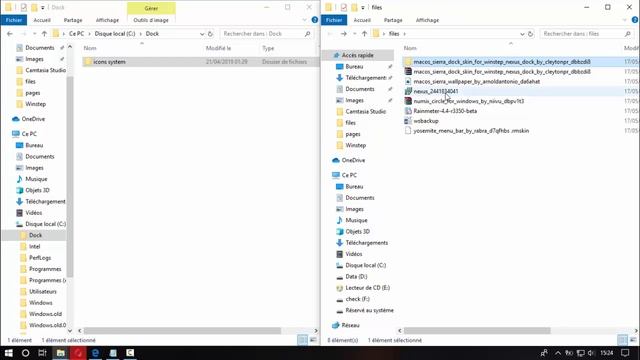This screenshot has height=360, width=640.
Task: Open the Affichage tab in Dock window
Action: coord(107,20)
